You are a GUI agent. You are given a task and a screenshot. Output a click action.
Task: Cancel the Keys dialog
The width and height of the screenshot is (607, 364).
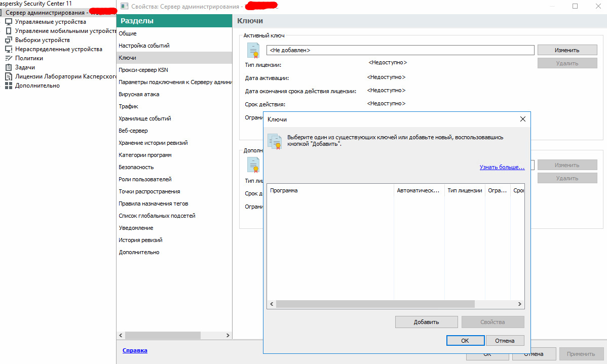505,341
